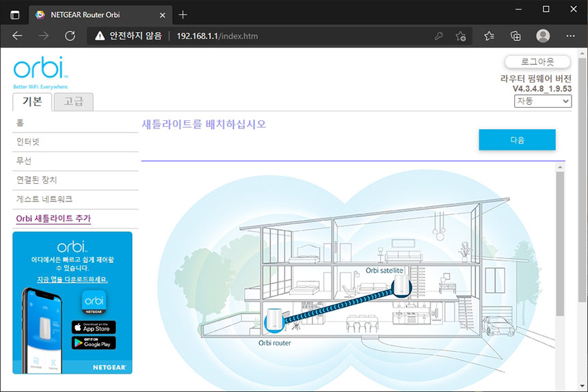Reload the router page
This screenshot has height=392, width=588.
click(70, 36)
